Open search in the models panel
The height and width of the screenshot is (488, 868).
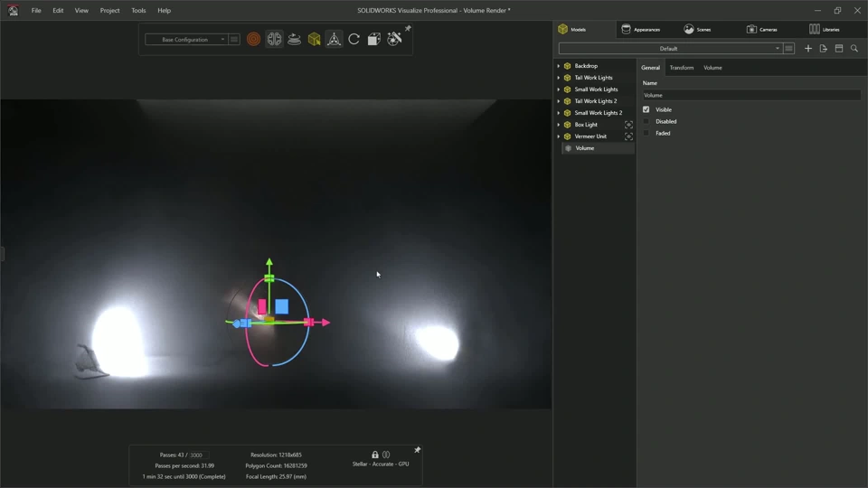(x=854, y=49)
